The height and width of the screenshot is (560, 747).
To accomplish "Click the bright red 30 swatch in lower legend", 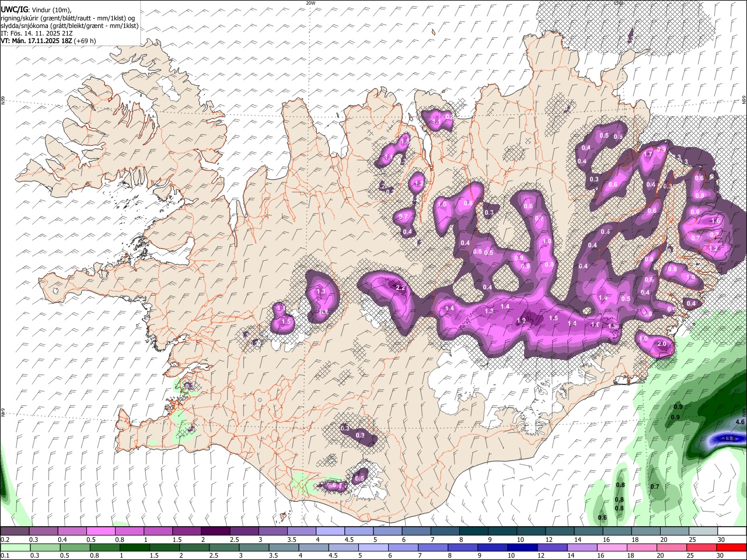I will (x=732, y=547).
